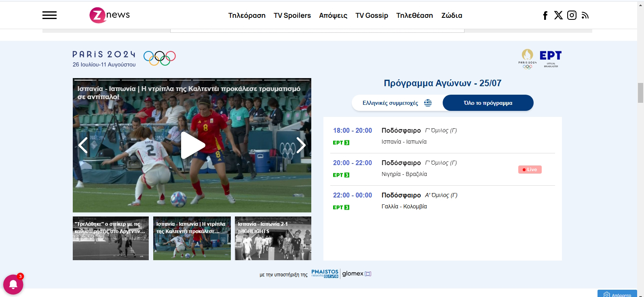Select Ελληνικές συμμετοχές filter

[x=397, y=103]
